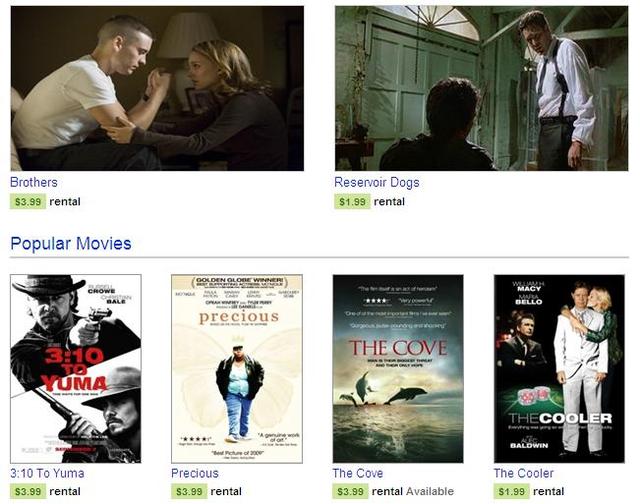
Task: Open The Cooler title link
Action: click(x=524, y=473)
